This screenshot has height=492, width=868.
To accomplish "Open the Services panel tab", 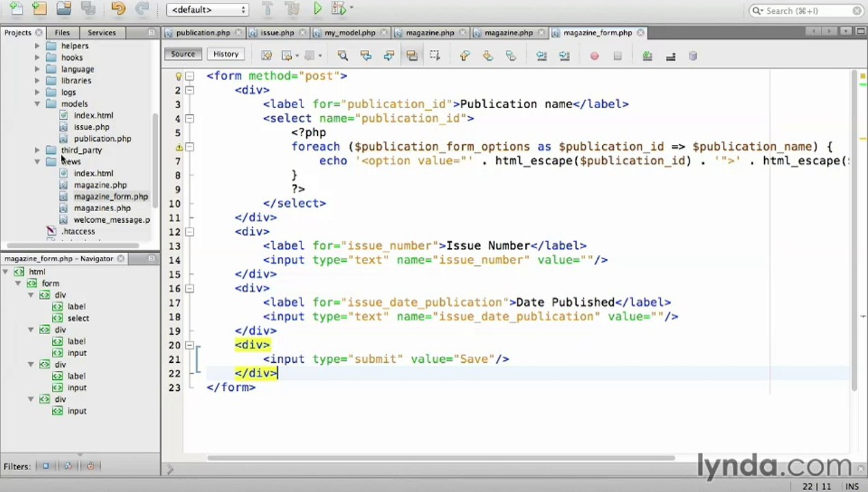I will (x=102, y=32).
